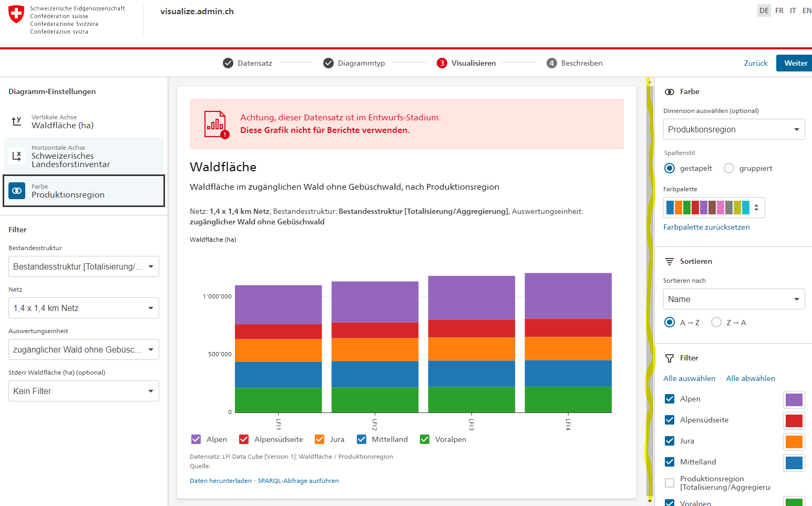Open the Vertikale Achse Waldfläche settings

coord(84,121)
